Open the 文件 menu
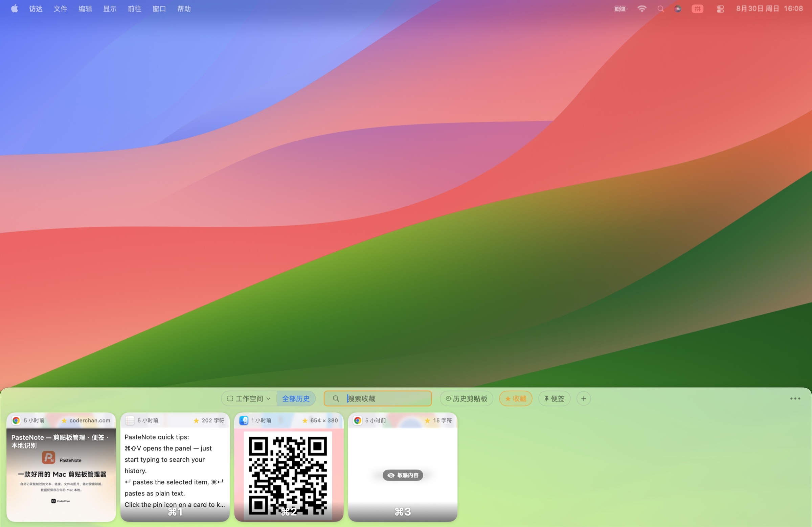 click(60, 9)
